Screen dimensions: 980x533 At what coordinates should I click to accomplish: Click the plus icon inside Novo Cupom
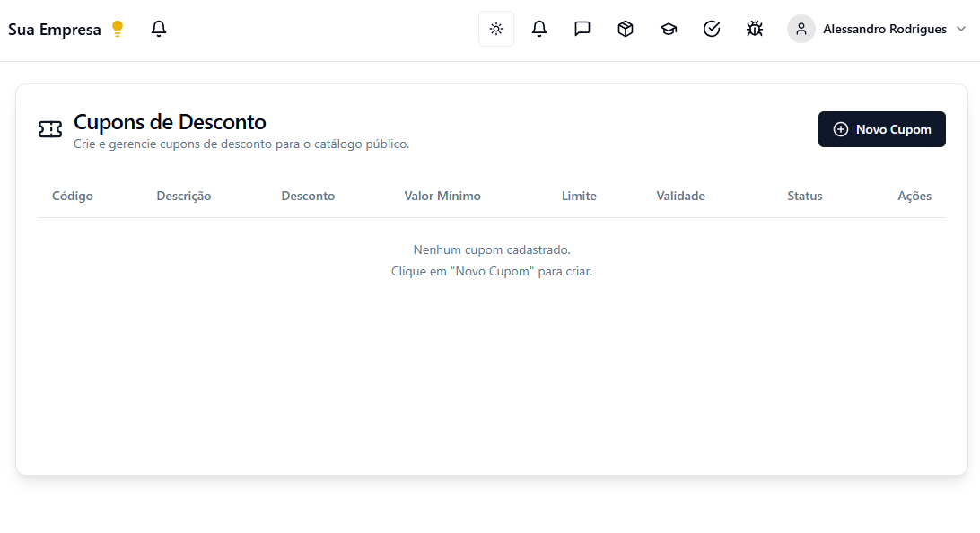tap(841, 128)
